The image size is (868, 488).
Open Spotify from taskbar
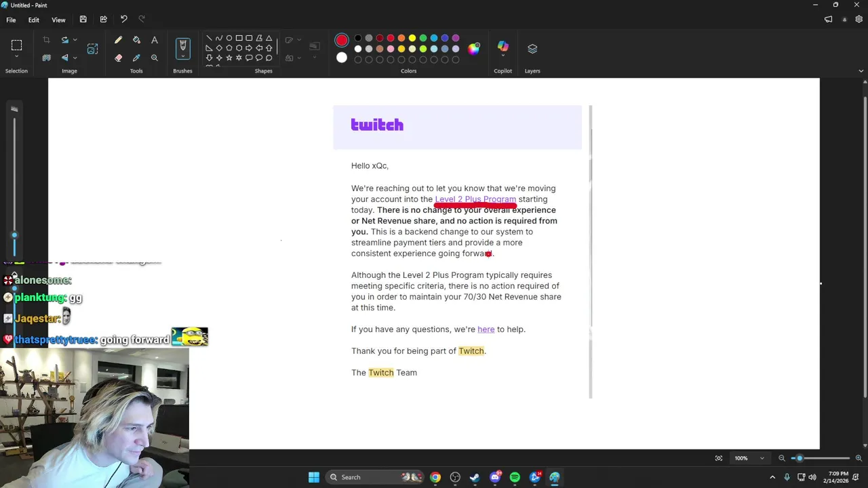coord(515,477)
